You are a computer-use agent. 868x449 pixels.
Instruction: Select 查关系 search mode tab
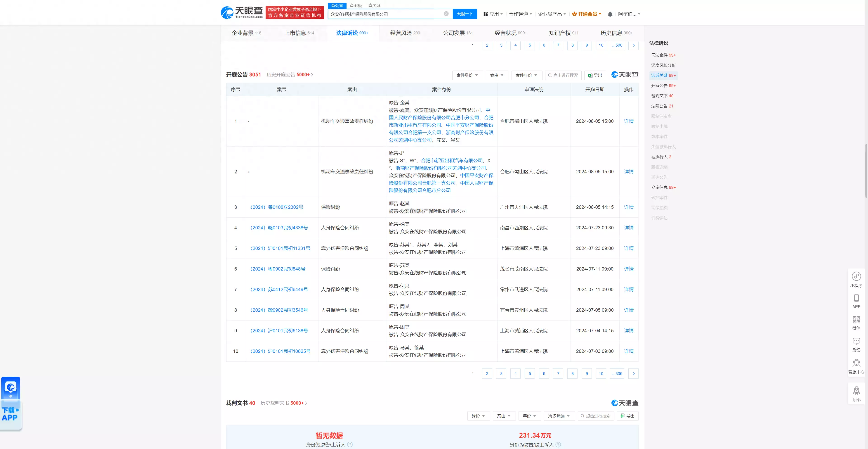tap(374, 5)
